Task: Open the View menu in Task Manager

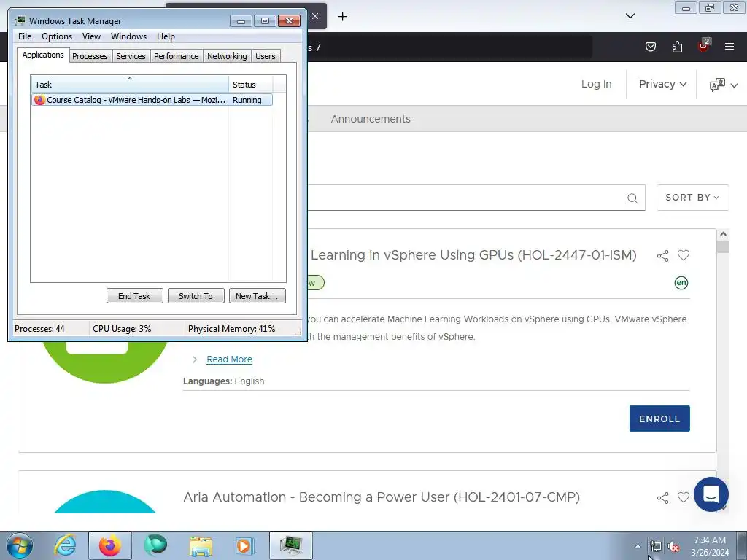Action: [x=91, y=36]
